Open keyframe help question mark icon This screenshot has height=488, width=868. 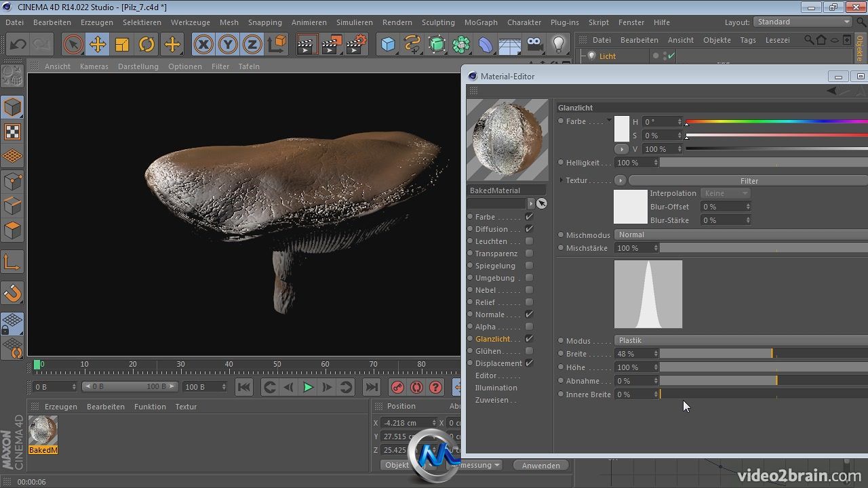click(436, 387)
